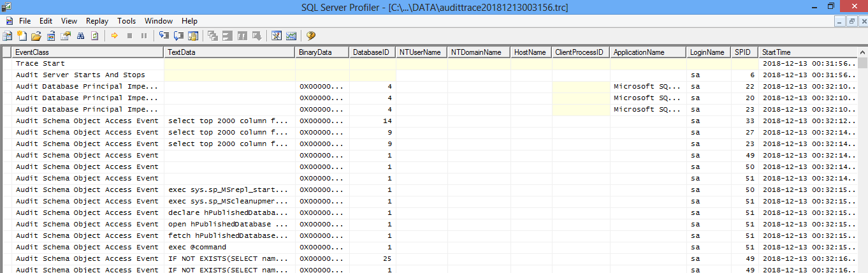Restore the inner trace document window
The image size is (868, 273).
pos(851,21)
